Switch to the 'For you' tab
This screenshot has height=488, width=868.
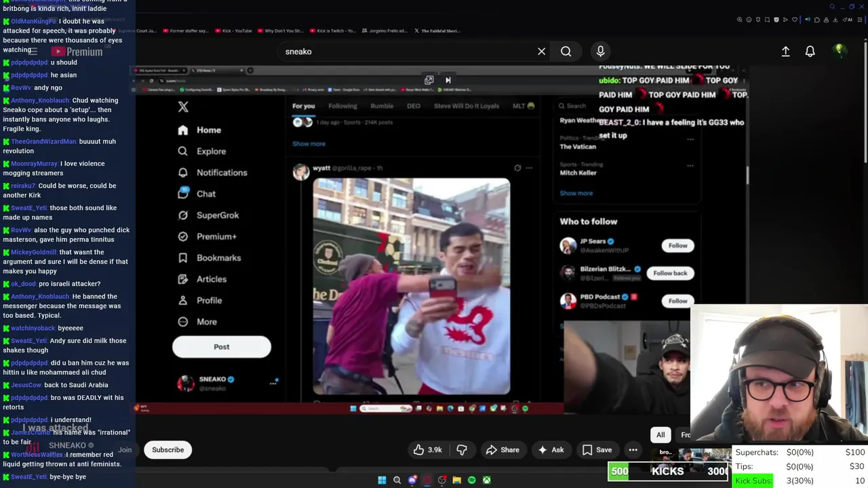pos(304,106)
